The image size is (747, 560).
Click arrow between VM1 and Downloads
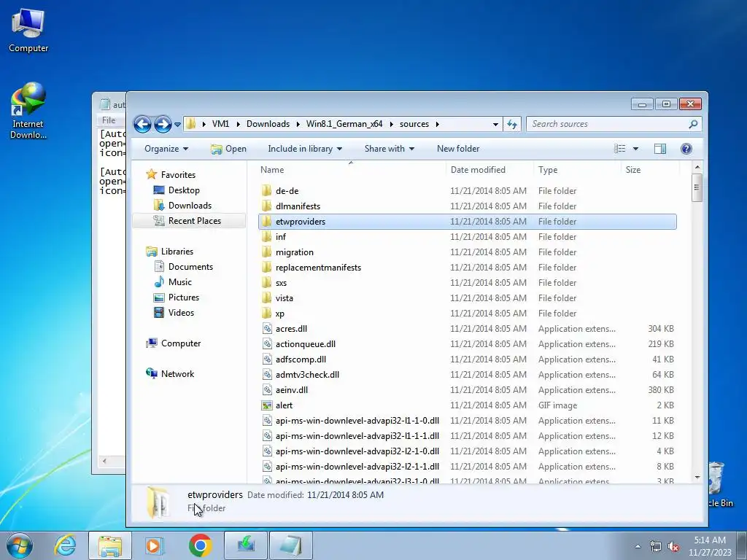(x=238, y=124)
